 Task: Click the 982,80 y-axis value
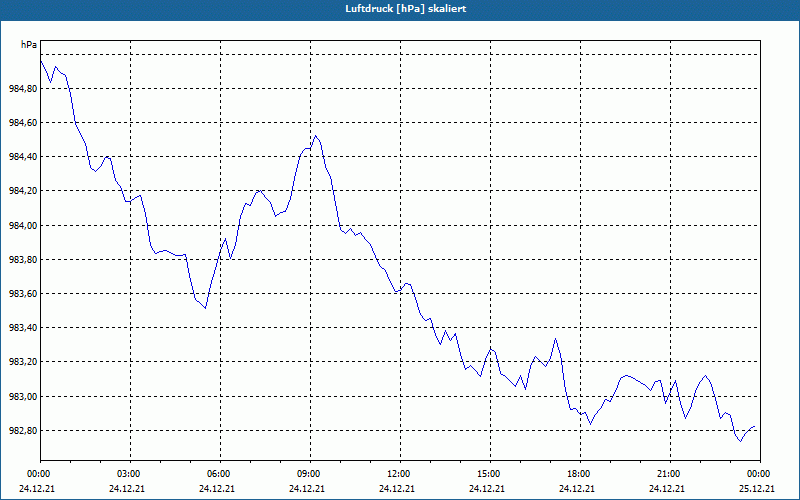point(23,431)
